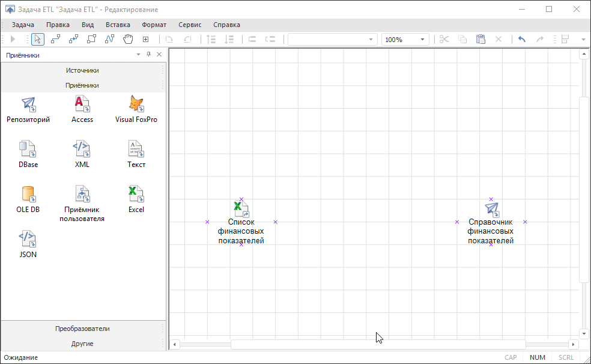Choose the Visual FoxPro receiver
Viewport: 591px width, 364px height.
pos(136,105)
